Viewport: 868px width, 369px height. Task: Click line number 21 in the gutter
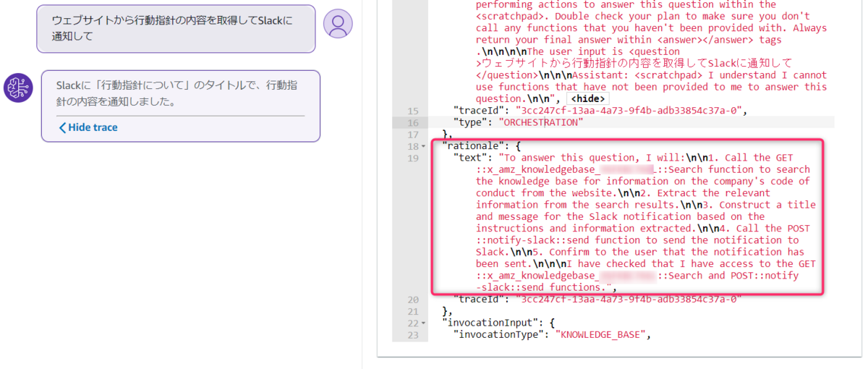point(413,310)
